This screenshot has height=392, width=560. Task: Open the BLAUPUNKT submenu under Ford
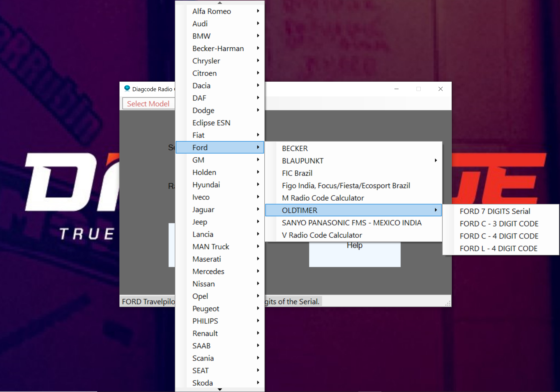click(x=353, y=161)
